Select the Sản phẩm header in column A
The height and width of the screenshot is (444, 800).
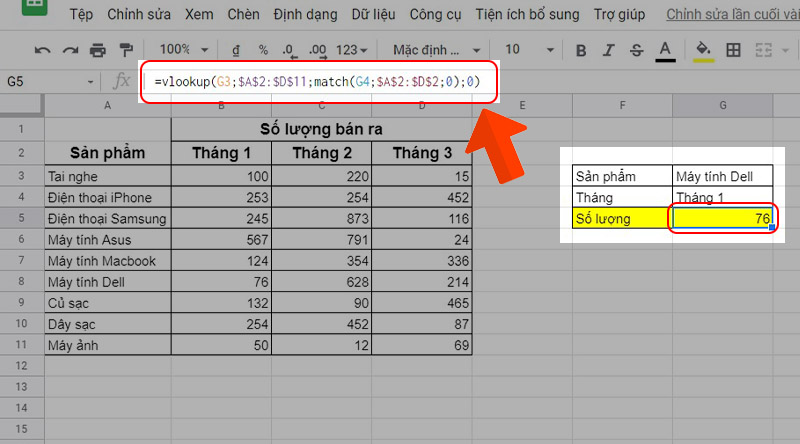(108, 153)
